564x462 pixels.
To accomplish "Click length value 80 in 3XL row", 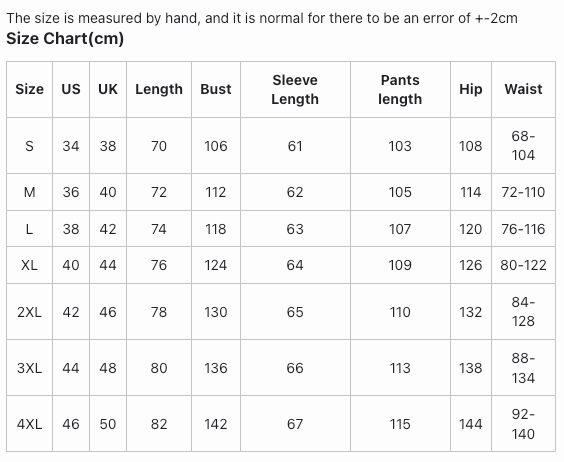I will point(159,368).
